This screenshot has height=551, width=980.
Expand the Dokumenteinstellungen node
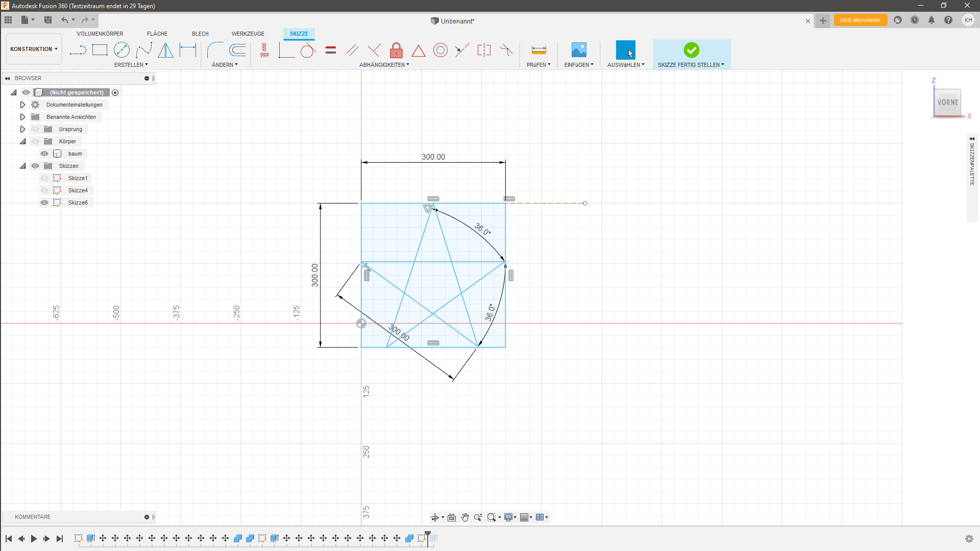[22, 104]
